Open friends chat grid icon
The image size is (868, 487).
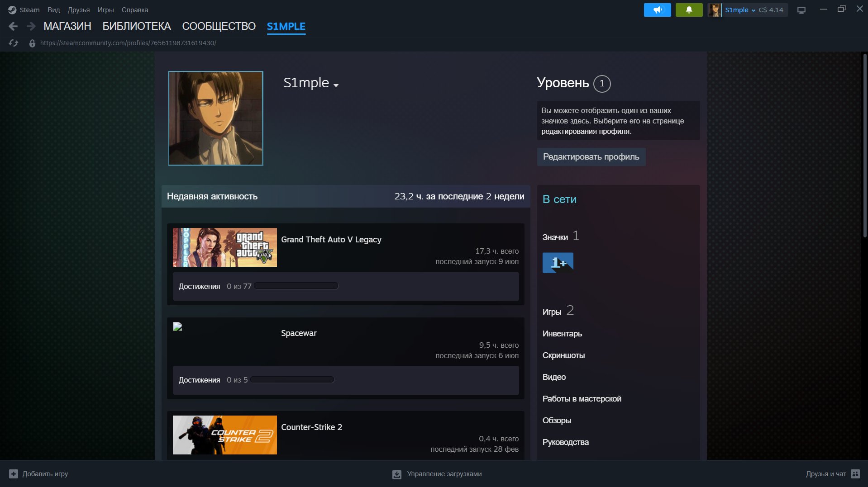pyautogui.click(x=855, y=474)
